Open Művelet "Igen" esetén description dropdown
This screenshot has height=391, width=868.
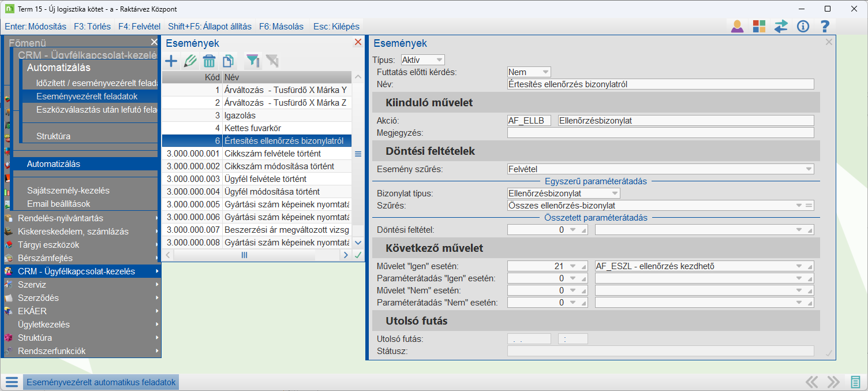pyautogui.click(x=799, y=266)
